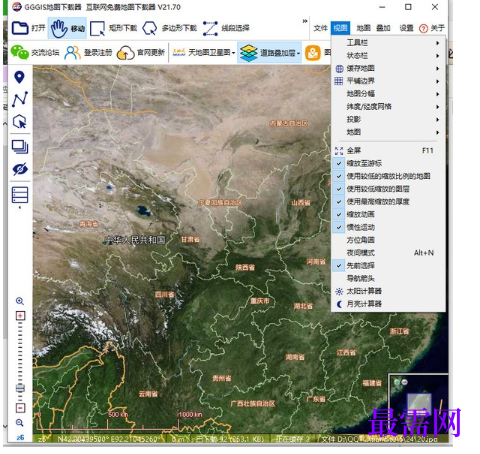Image resolution: width=480 pixels, height=454 pixels.
Task: Click the 打开 folder icon
Action: 20,28
